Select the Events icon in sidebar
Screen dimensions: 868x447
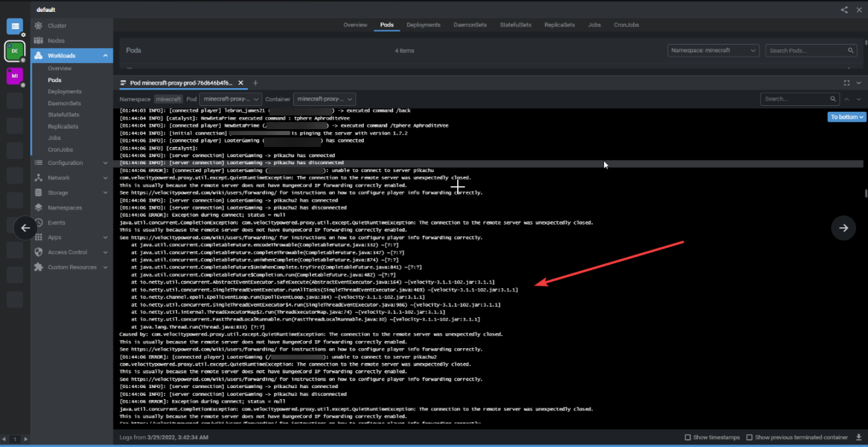[x=39, y=222]
